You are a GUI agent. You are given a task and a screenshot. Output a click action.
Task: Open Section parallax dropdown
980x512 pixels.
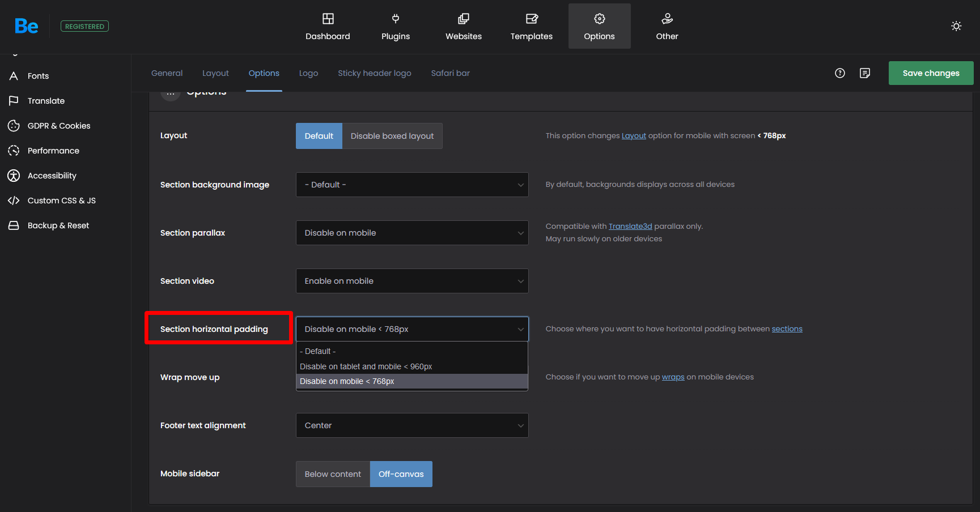tap(412, 233)
